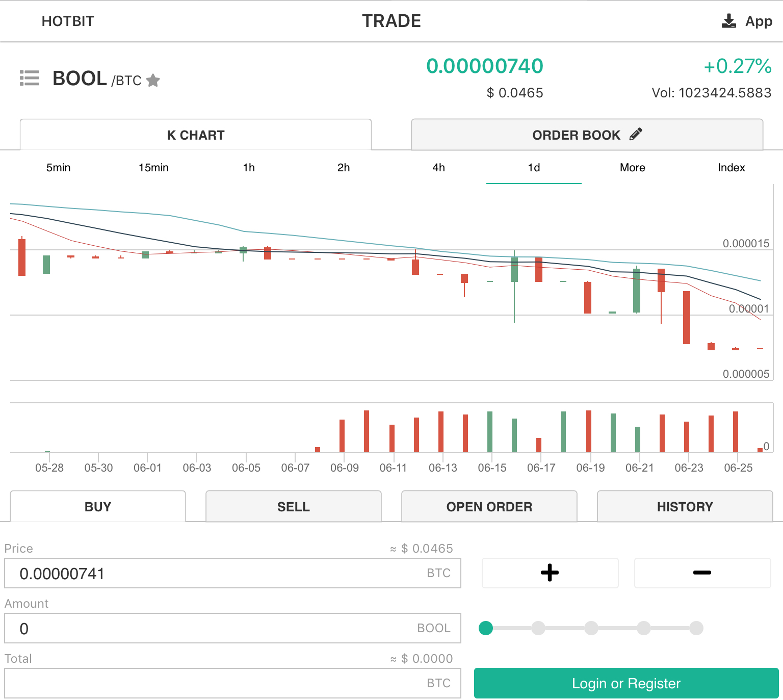
Task: Select the 1d chart interval
Action: [x=534, y=168]
